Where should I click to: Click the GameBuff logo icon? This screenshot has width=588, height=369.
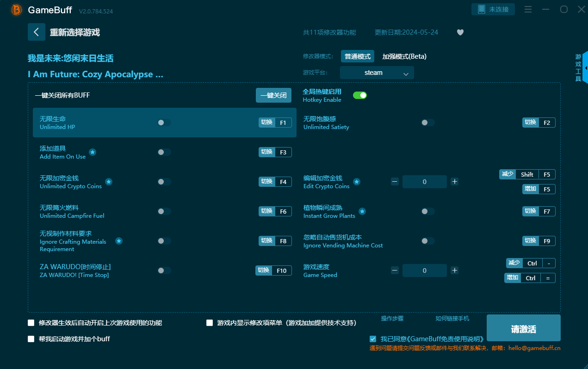[16, 10]
